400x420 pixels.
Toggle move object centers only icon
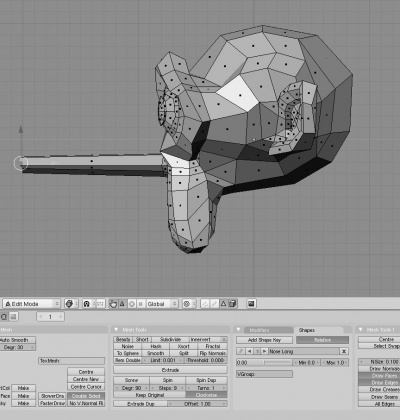click(100, 304)
